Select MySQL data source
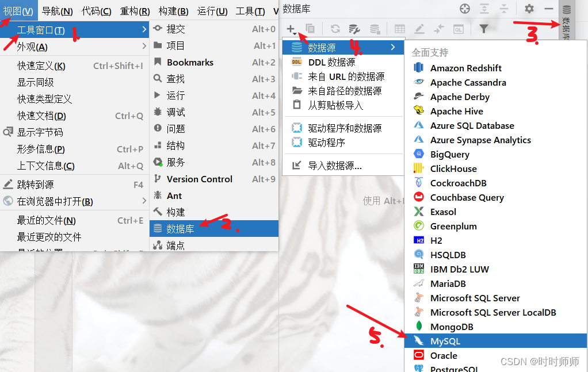Screen dimensions: 588x372 click(x=496, y=341)
